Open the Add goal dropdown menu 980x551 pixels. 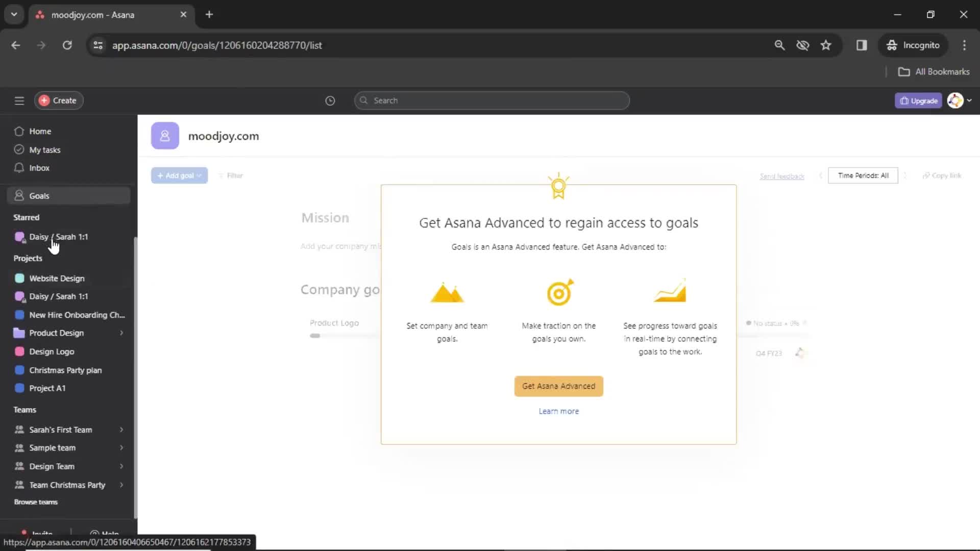click(201, 176)
